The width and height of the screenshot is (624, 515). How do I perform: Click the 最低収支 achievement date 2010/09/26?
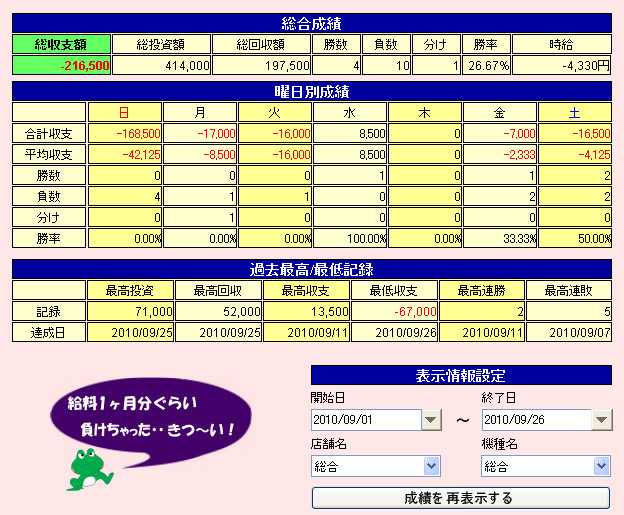pyautogui.click(x=394, y=332)
